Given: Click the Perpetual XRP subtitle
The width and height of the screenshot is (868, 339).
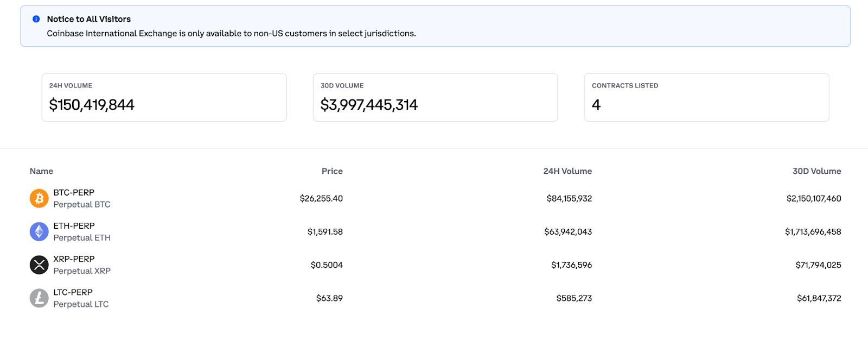Looking at the screenshot, I should point(82,271).
